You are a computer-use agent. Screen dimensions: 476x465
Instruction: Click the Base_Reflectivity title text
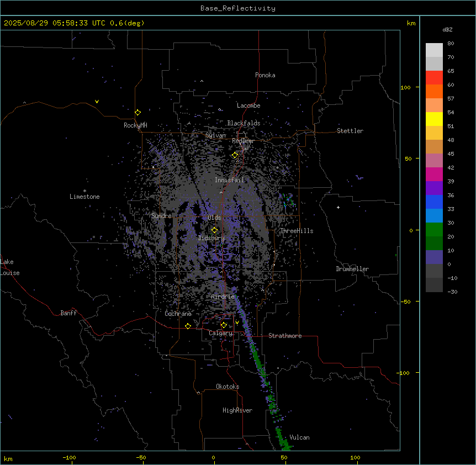[x=238, y=8]
